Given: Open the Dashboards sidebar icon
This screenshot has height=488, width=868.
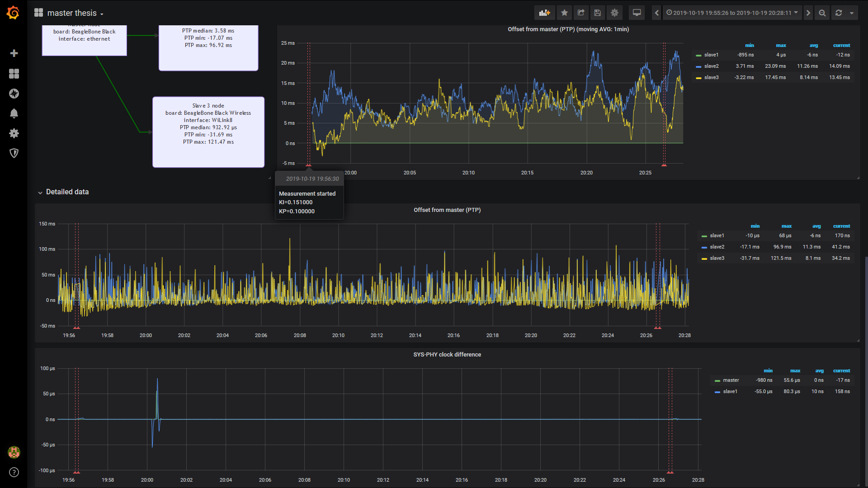Looking at the screenshot, I should point(14,74).
